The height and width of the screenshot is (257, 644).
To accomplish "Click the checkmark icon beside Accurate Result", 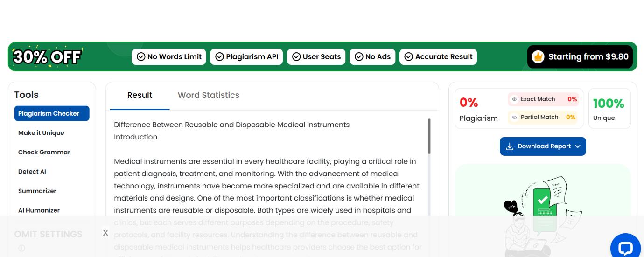I will [x=409, y=57].
